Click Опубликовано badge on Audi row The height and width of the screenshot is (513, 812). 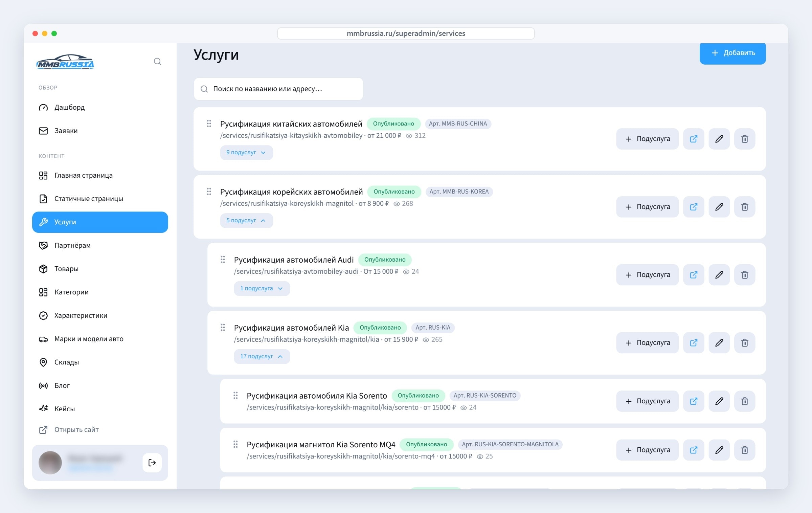385,260
